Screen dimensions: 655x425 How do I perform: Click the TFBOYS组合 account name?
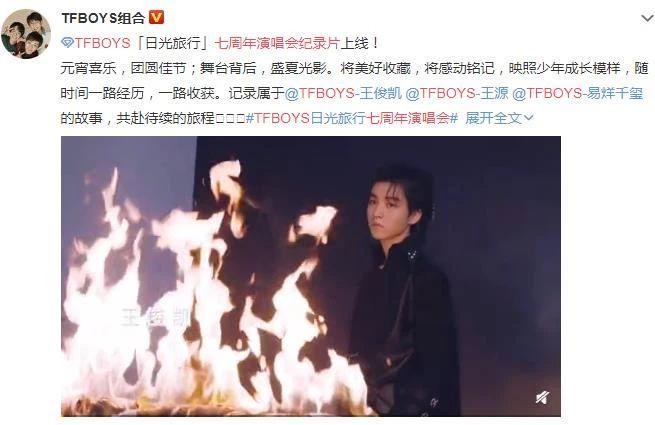[x=103, y=18]
